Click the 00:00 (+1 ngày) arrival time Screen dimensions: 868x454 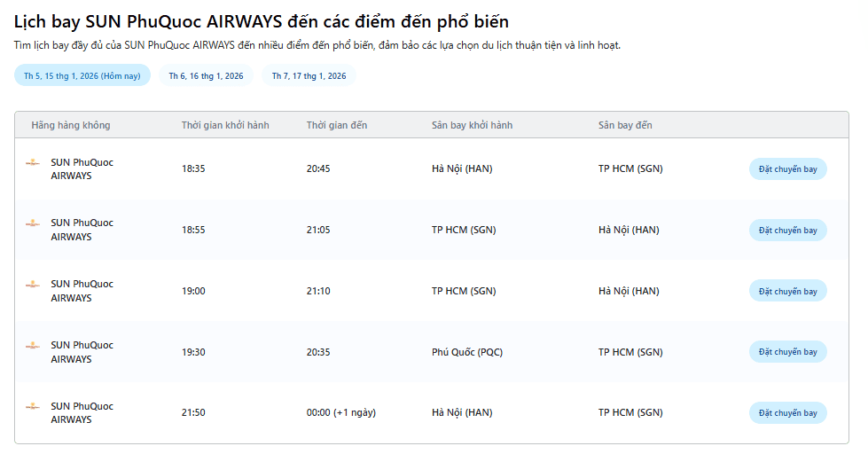pyautogui.click(x=340, y=413)
